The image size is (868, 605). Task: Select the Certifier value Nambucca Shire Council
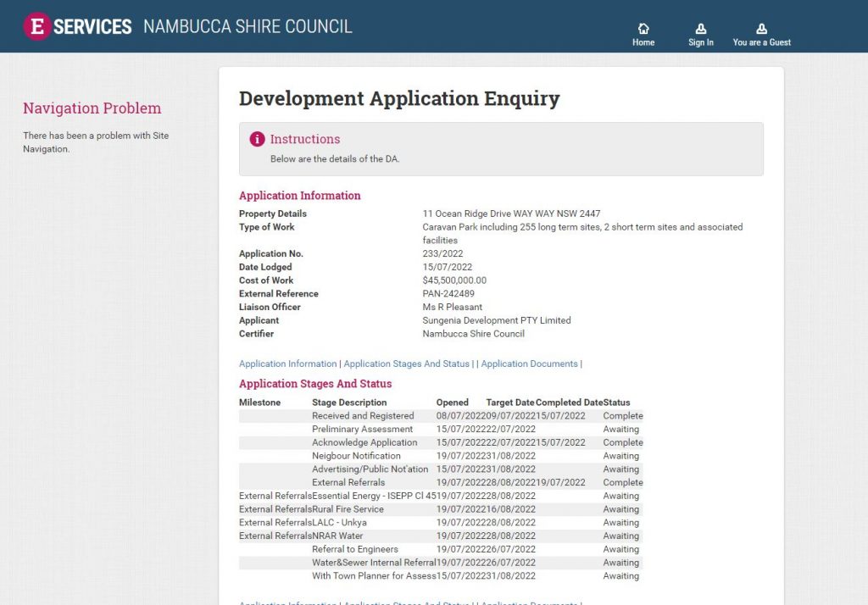tap(473, 334)
